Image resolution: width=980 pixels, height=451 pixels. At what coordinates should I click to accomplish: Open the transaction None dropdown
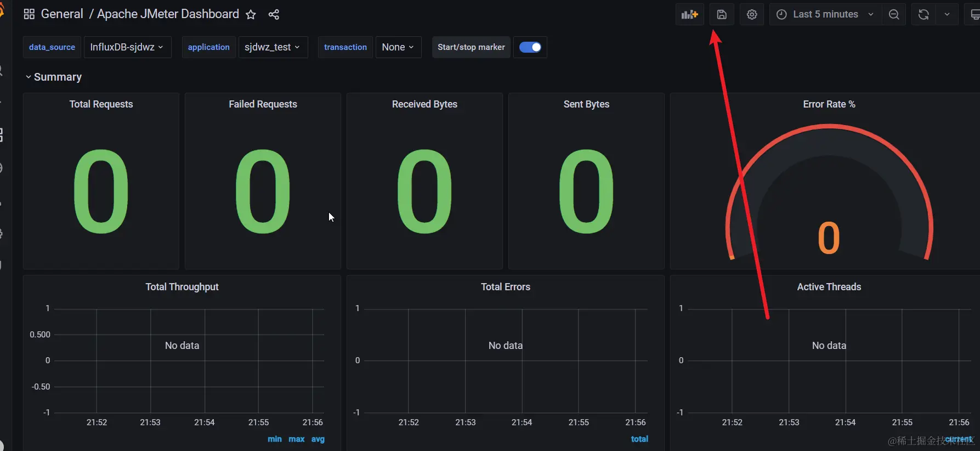point(398,47)
